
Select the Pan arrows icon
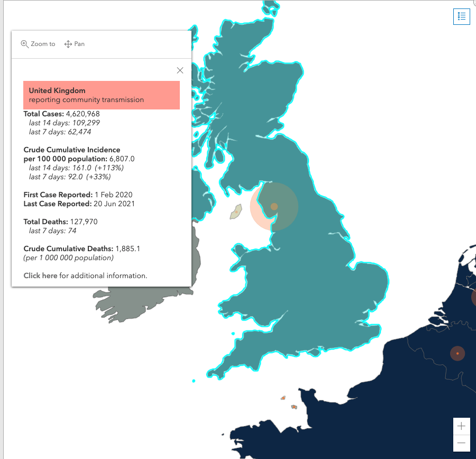click(x=68, y=44)
